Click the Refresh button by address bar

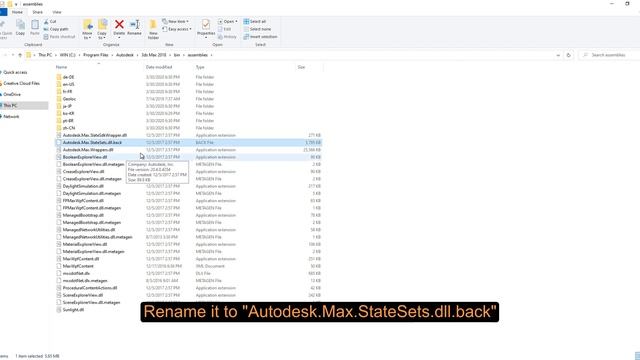coord(569,55)
